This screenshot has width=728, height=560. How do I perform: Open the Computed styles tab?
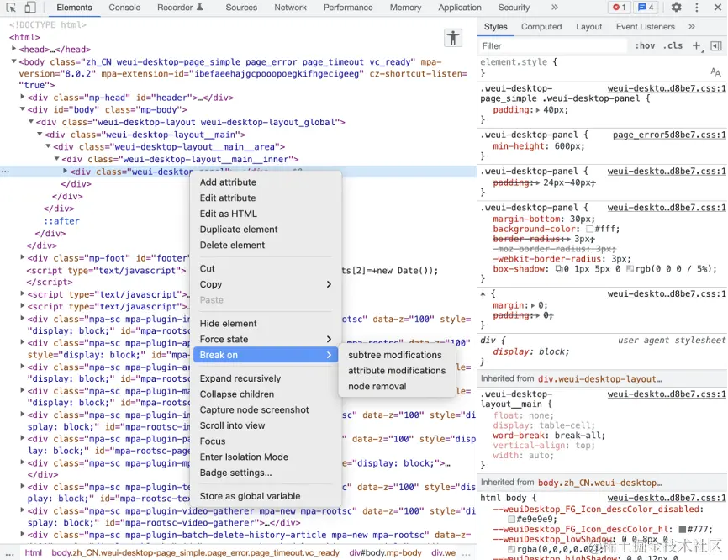click(x=541, y=26)
